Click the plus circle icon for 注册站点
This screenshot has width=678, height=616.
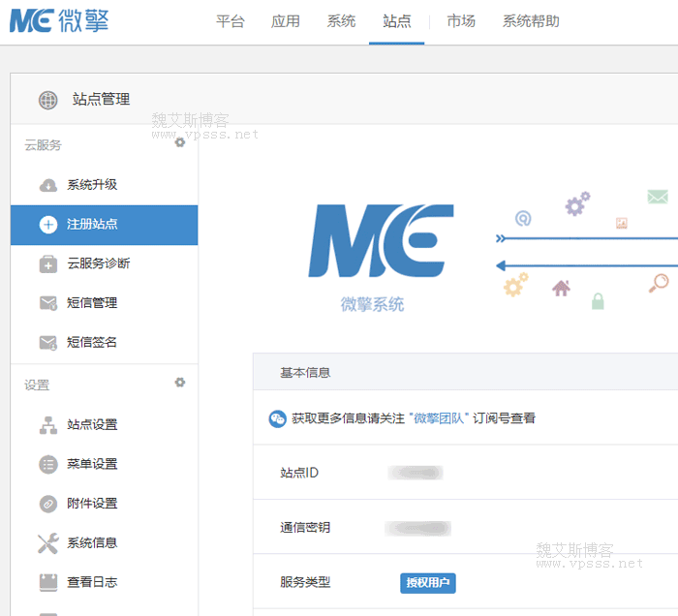click(48, 225)
